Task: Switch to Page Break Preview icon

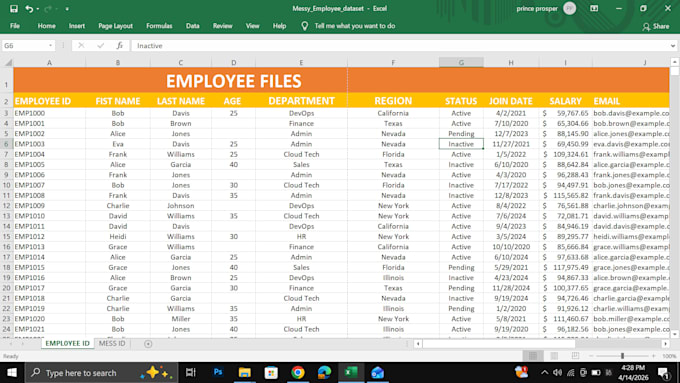Action: 575,356
